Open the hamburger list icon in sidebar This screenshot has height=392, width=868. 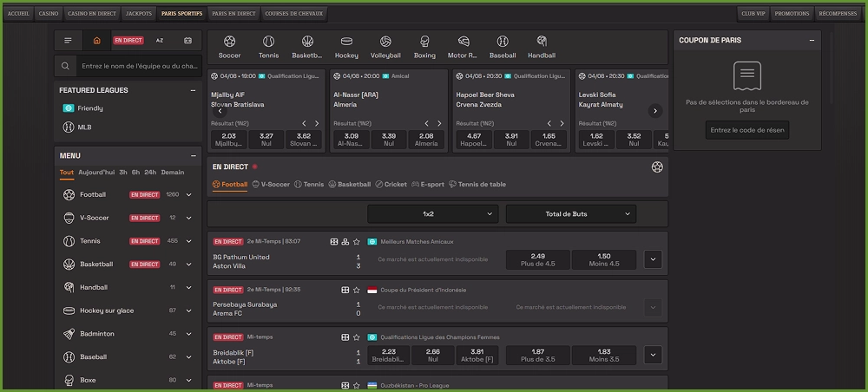pyautogui.click(x=68, y=41)
